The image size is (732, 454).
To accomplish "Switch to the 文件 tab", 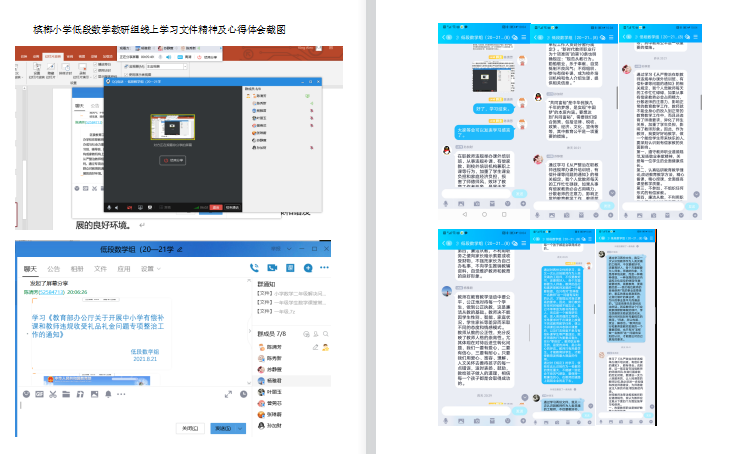I will click(103, 269).
